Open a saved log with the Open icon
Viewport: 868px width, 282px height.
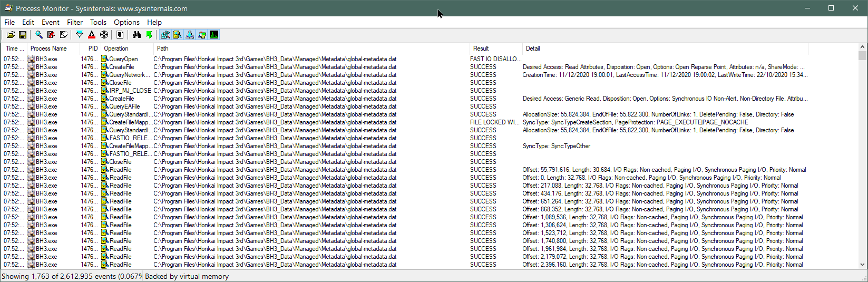point(11,35)
